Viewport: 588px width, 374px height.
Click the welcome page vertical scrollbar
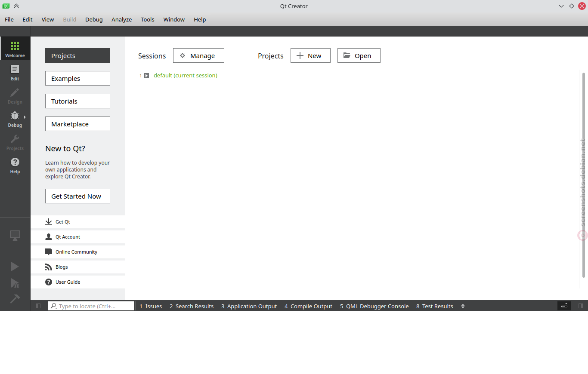click(x=583, y=175)
